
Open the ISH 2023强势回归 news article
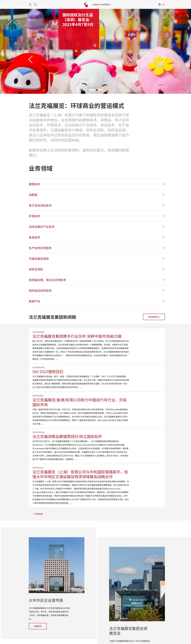click(48, 372)
